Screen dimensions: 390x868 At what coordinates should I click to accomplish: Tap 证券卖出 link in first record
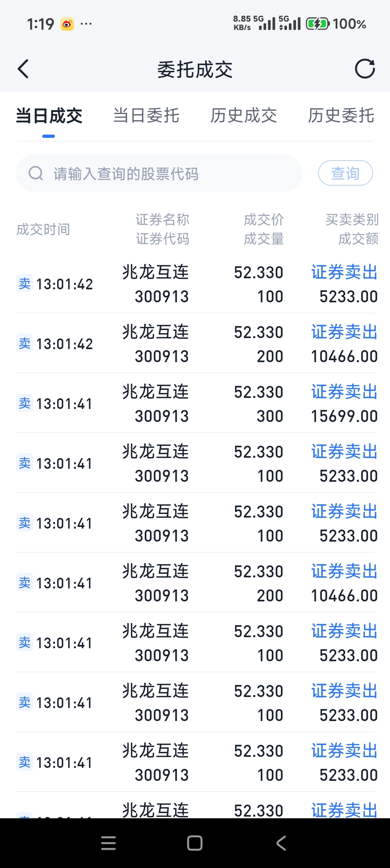point(344,272)
